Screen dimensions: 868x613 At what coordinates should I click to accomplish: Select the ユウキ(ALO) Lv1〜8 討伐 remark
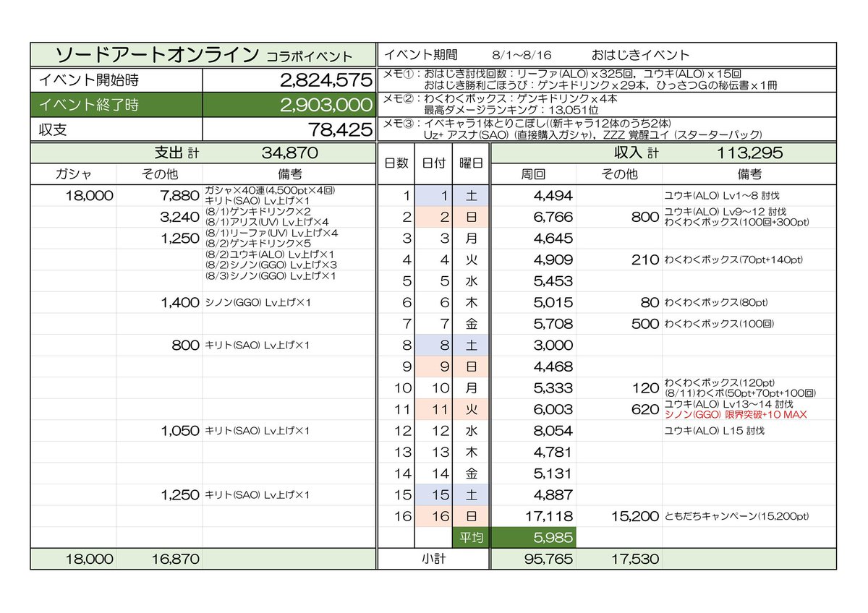[x=722, y=196]
